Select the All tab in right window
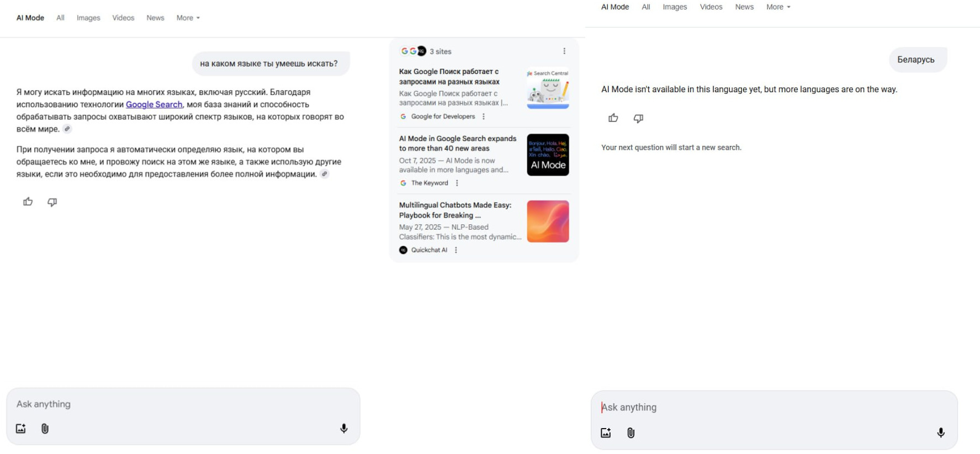The width and height of the screenshot is (980, 454). (x=646, y=7)
